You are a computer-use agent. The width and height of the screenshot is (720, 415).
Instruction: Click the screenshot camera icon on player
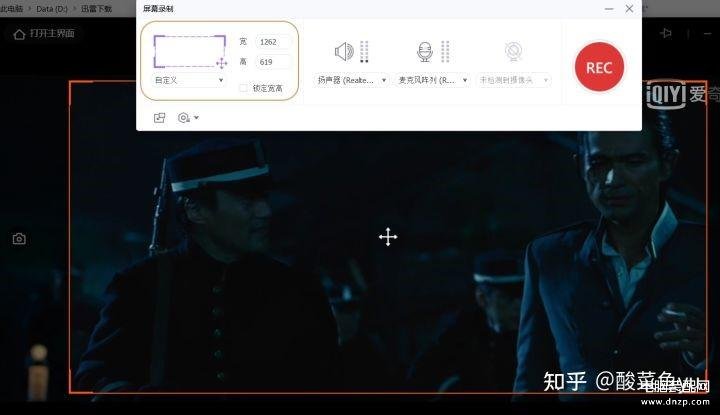pyautogui.click(x=19, y=239)
